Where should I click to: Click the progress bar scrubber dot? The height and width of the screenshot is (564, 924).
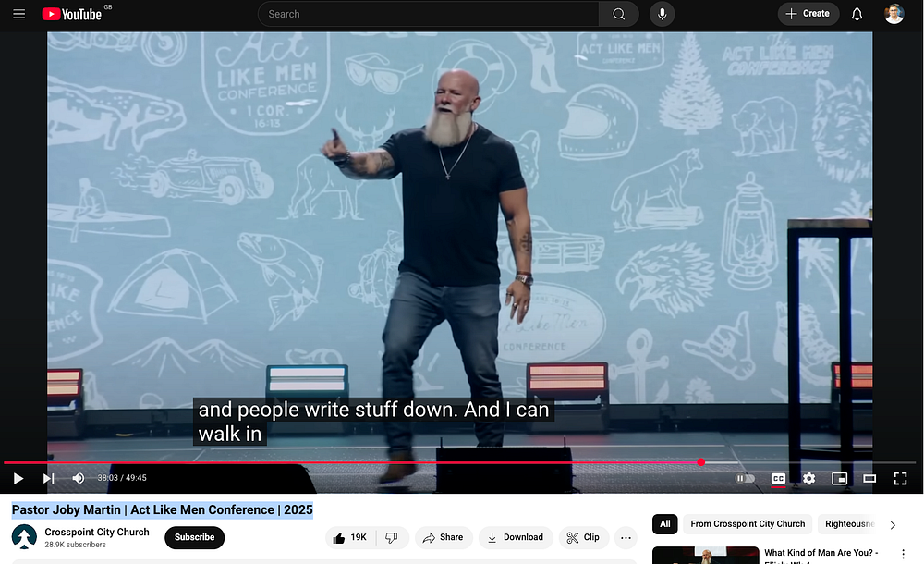700,462
